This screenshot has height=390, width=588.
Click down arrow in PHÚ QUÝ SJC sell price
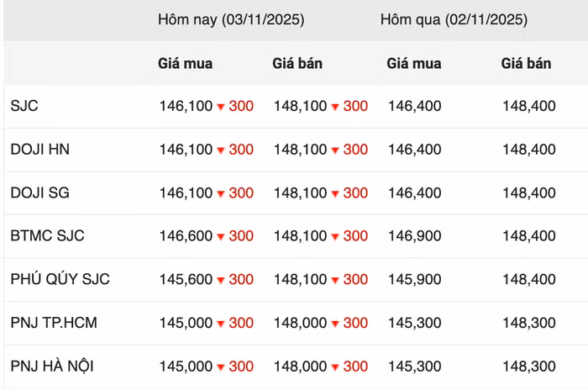pos(335,281)
